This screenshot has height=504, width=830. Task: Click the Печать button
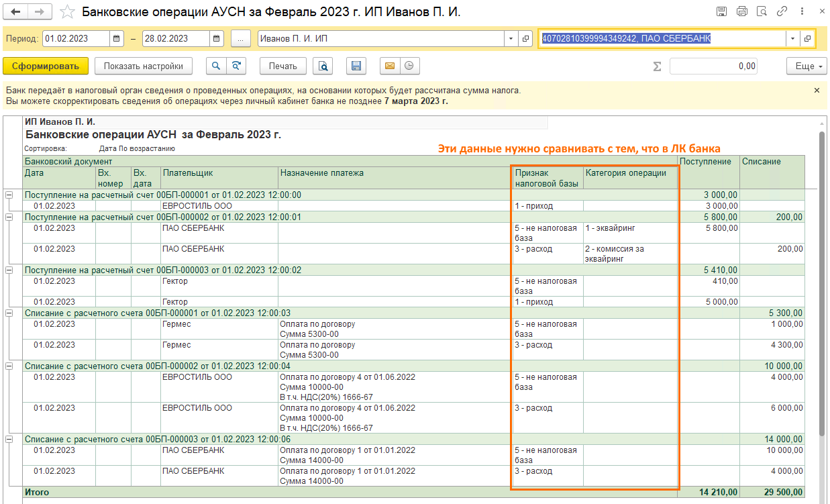point(283,66)
